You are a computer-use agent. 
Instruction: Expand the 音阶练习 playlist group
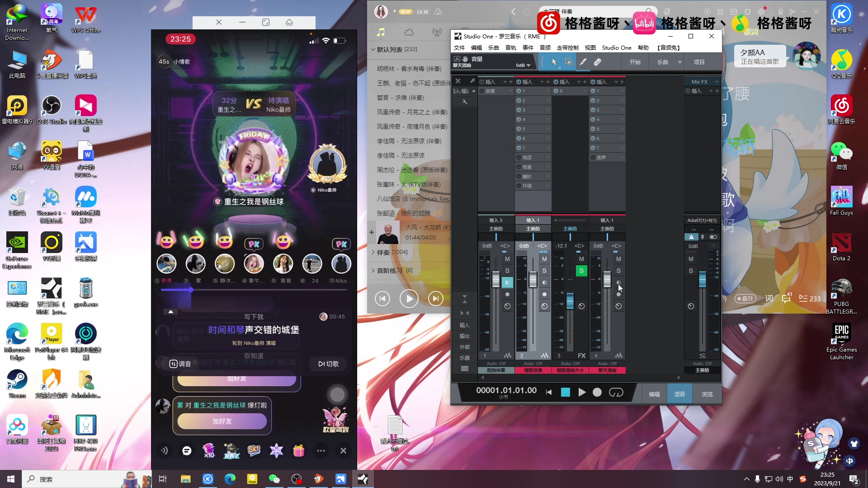[373, 270]
